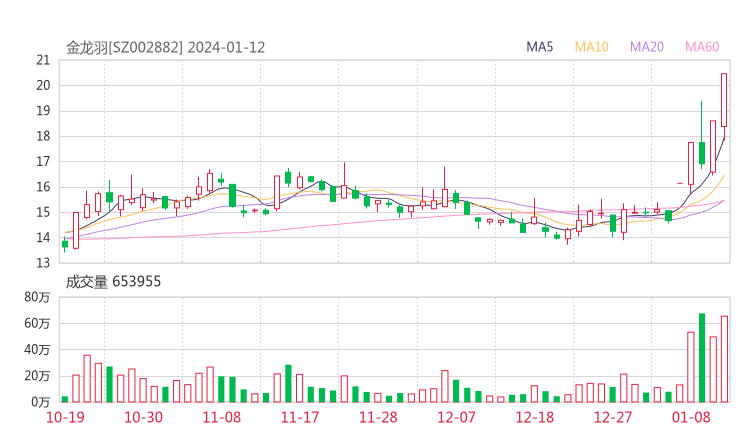
Task: Click the 01-08 date axis label
Action: [691, 417]
